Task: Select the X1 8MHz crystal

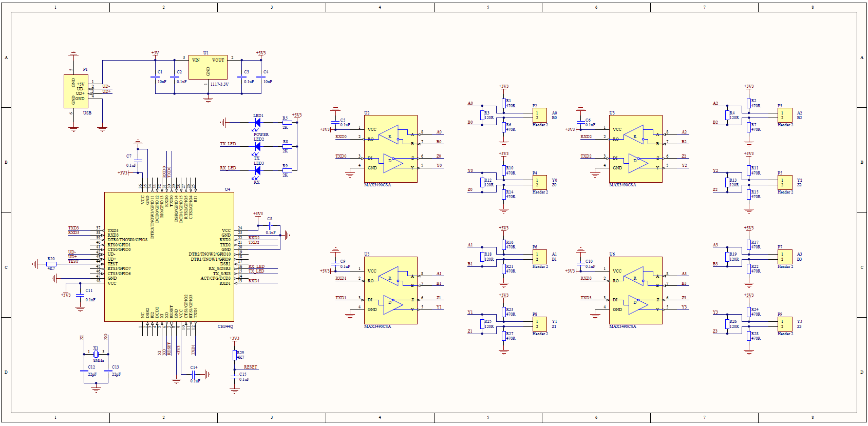Action: click(x=96, y=354)
